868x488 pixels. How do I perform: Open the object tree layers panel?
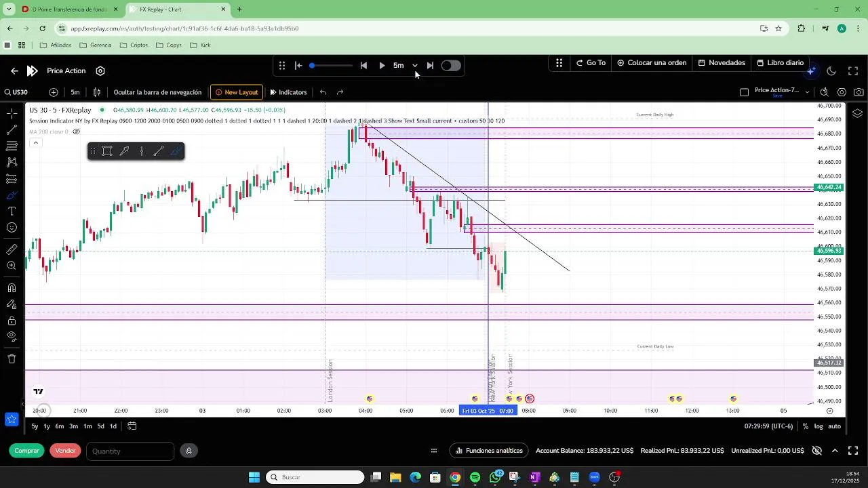[857, 113]
